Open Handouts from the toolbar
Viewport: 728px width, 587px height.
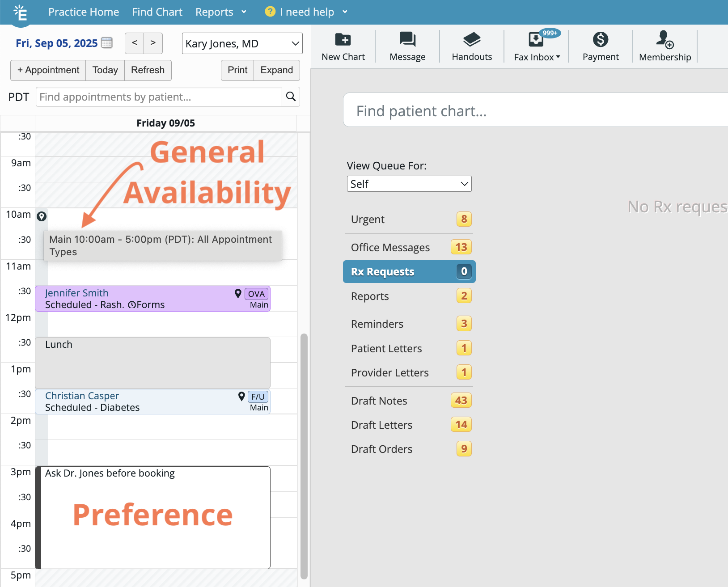coord(472,40)
